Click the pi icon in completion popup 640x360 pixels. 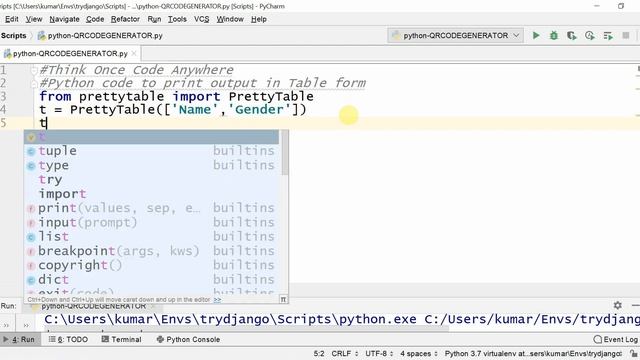click(283, 300)
